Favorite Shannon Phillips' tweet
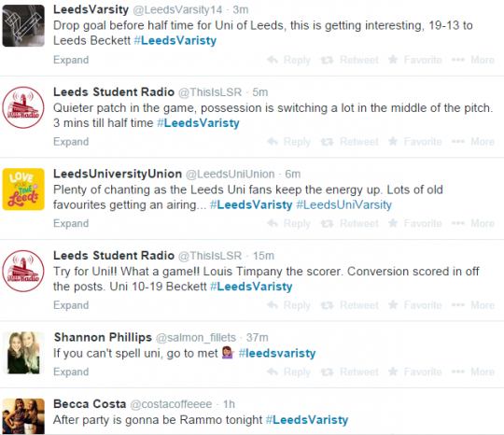This screenshot has height=435, width=504. [x=414, y=372]
